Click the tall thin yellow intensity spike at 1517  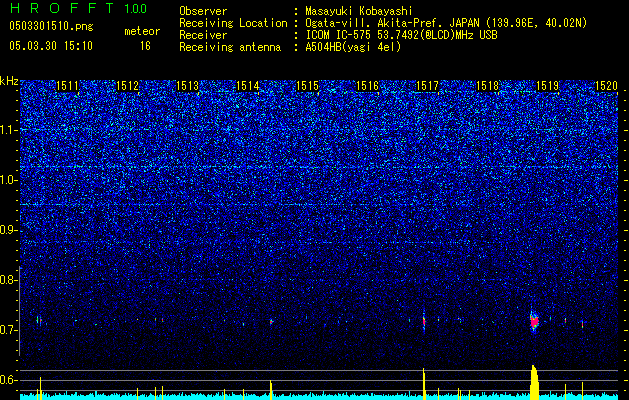click(424, 384)
